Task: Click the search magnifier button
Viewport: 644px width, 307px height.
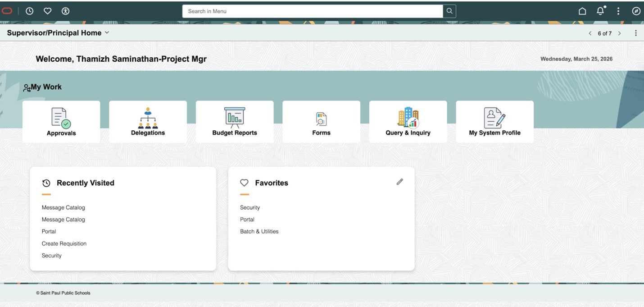Action: [449, 11]
